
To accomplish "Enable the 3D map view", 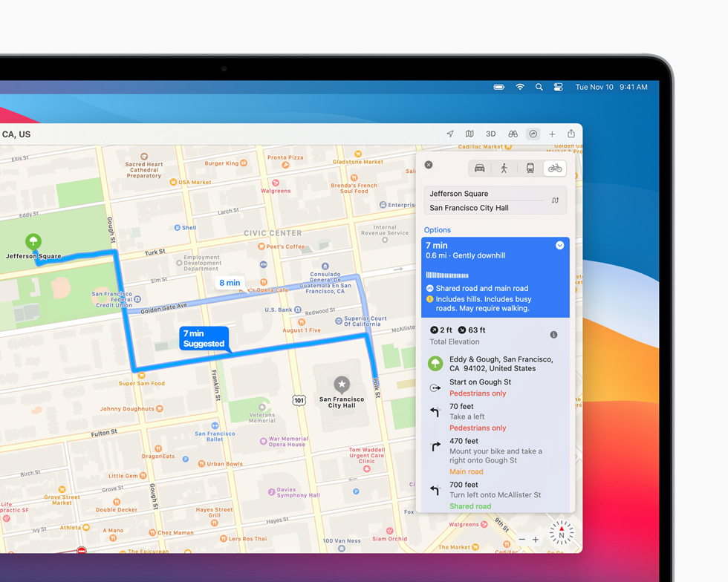I will click(490, 134).
